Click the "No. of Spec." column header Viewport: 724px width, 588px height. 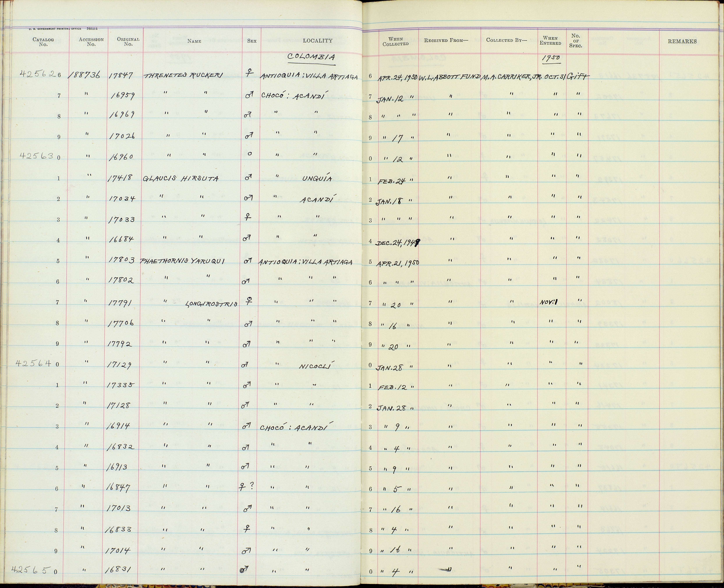(x=576, y=41)
